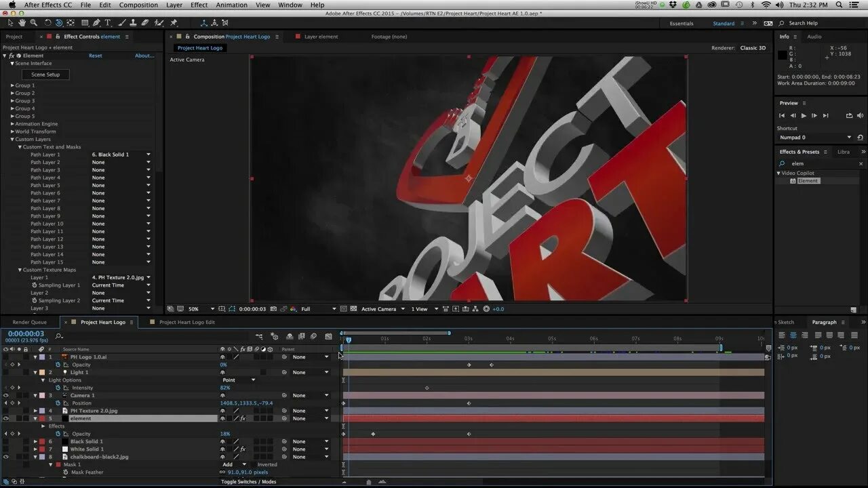868x488 pixels.
Task: Click the Play button in Preview panel
Action: 804,116
